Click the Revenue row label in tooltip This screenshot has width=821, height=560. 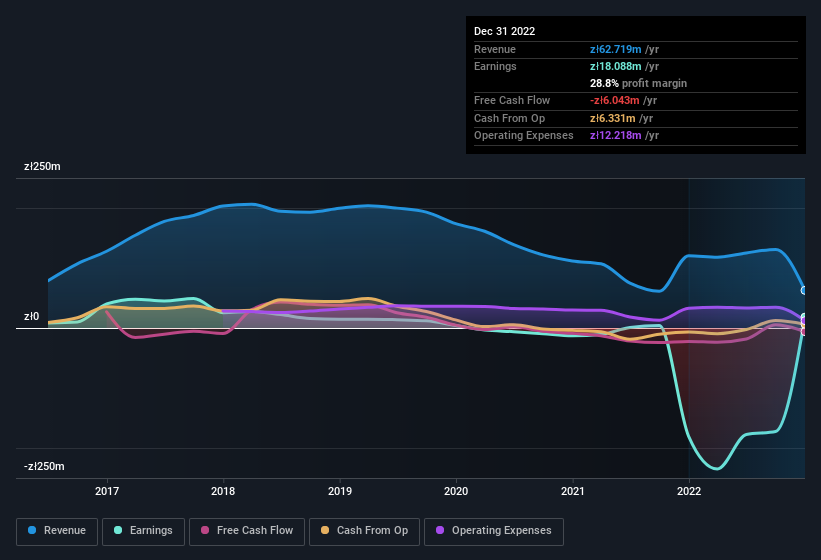[495, 49]
